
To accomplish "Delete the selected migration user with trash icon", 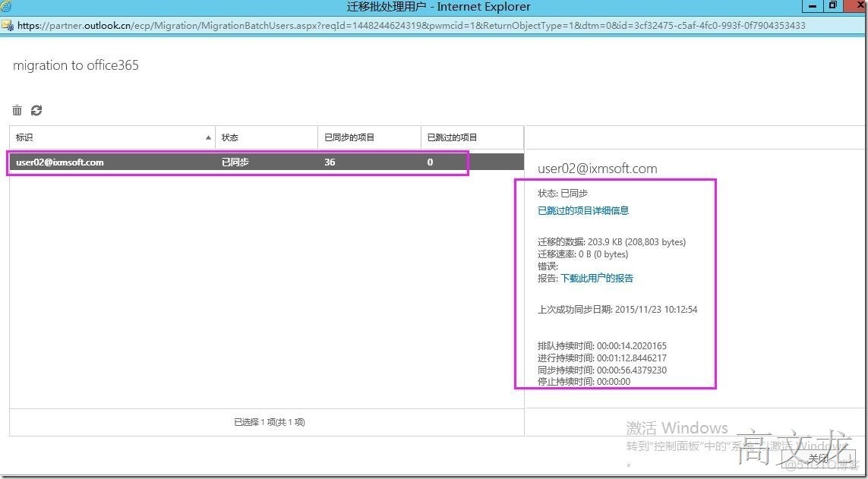I will [x=17, y=110].
